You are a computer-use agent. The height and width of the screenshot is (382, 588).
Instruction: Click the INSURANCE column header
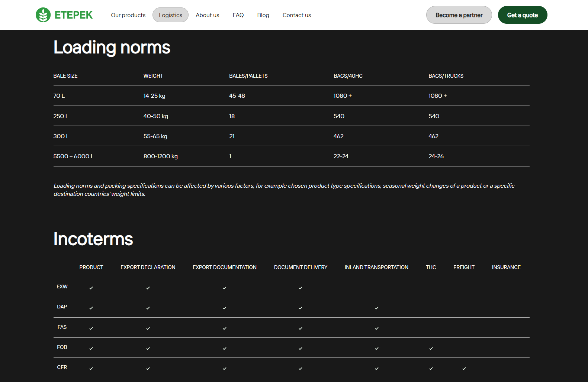tap(506, 267)
